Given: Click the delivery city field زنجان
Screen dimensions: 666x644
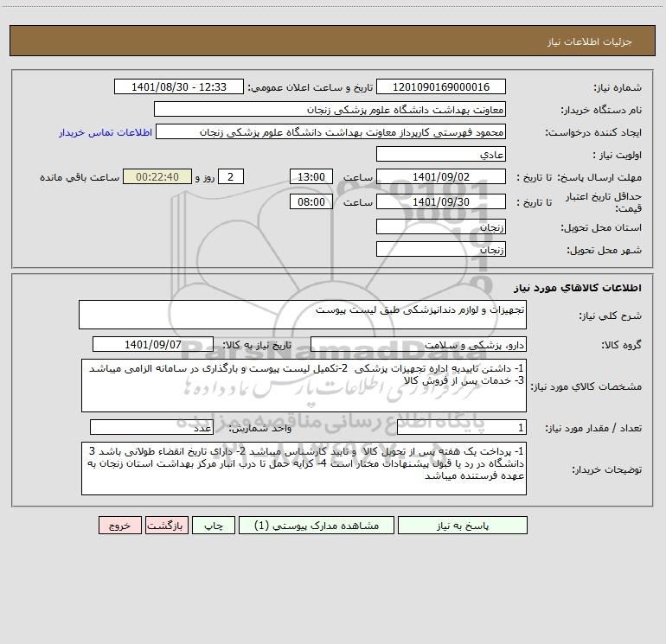Looking at the screenshot, I should click(441, 249).
